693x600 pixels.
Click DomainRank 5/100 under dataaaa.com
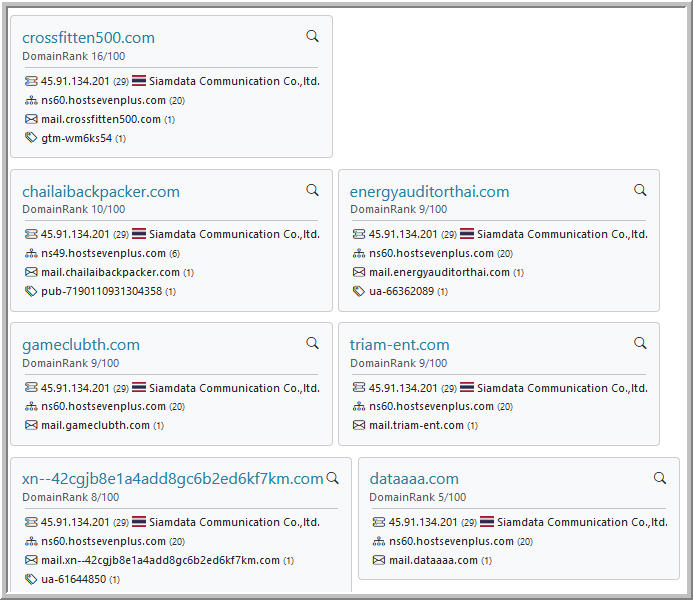[x=418, y=497]
